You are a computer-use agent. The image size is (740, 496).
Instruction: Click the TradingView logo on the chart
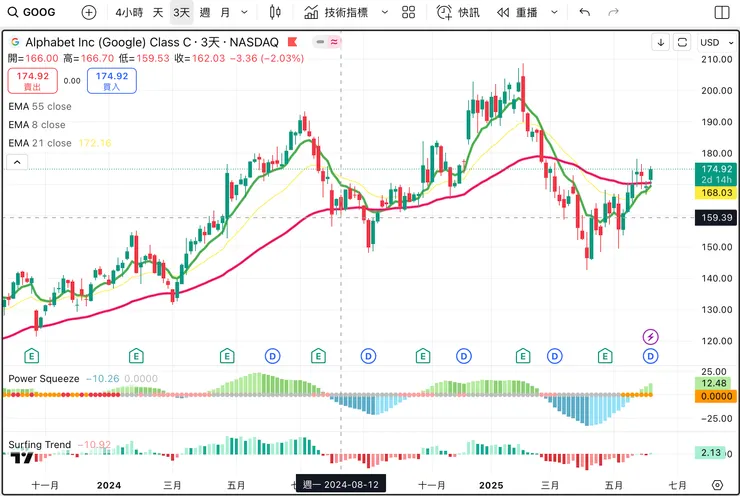tap(21, 457)
